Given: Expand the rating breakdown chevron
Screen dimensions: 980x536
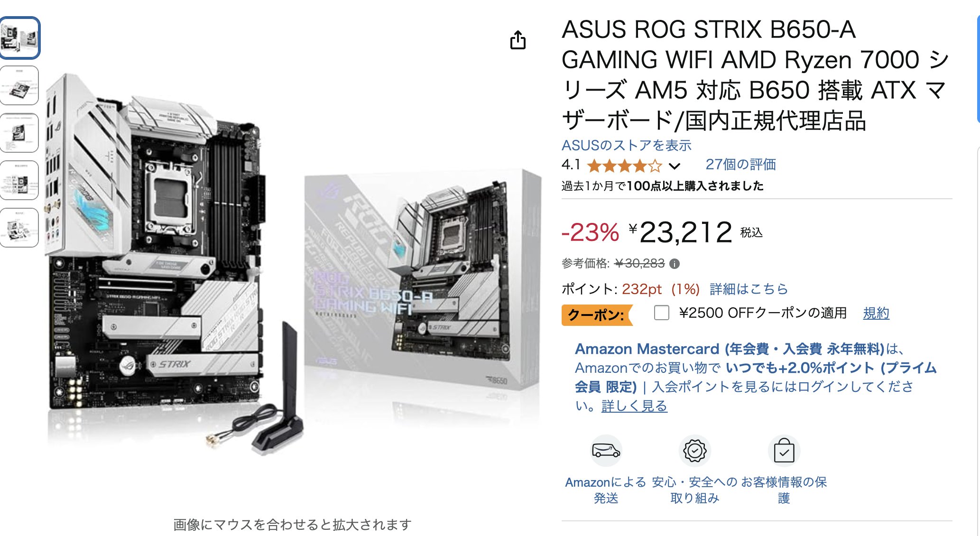Looking at the screenshot, I should pyautogui.click(x=675, y=166).
